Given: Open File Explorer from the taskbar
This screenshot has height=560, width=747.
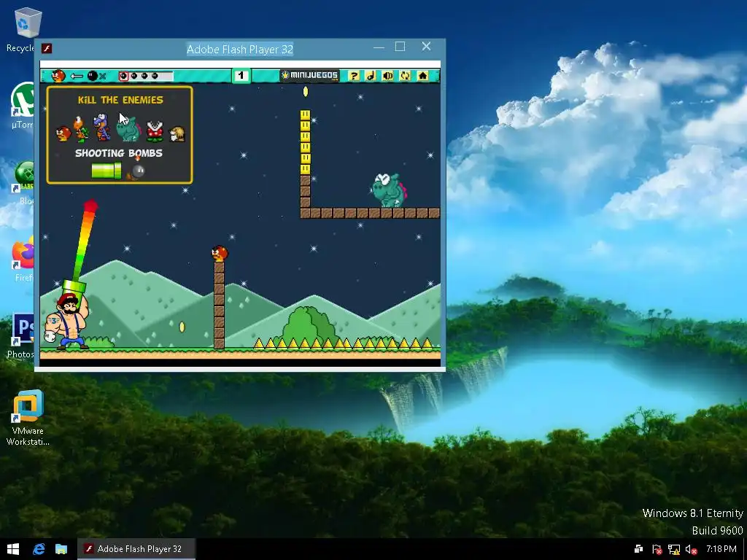Looking at the screenshot, I should pos(61,549).
